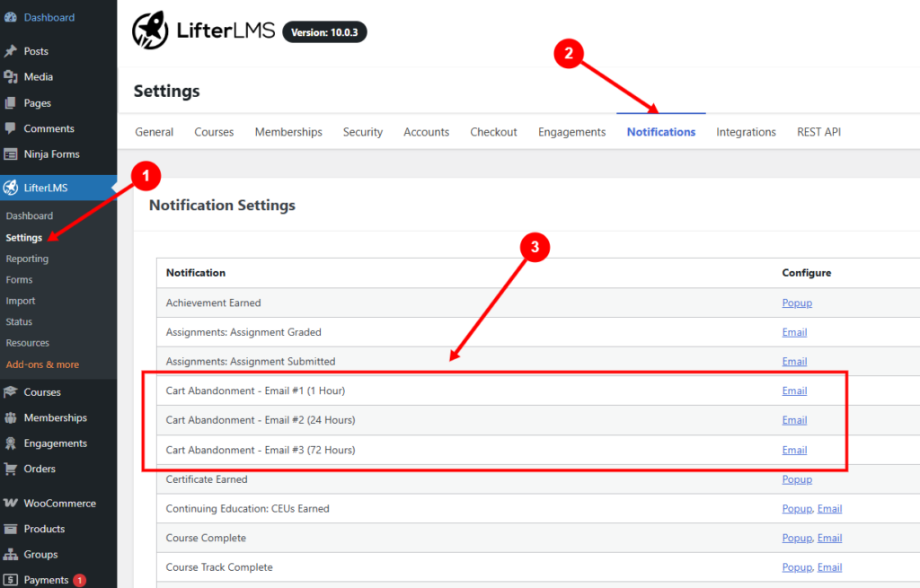Image resolution: width=920 pixels, height=588 pixels.
Task: Configure Email for CEUs Earned
Action: coord(829,508)
